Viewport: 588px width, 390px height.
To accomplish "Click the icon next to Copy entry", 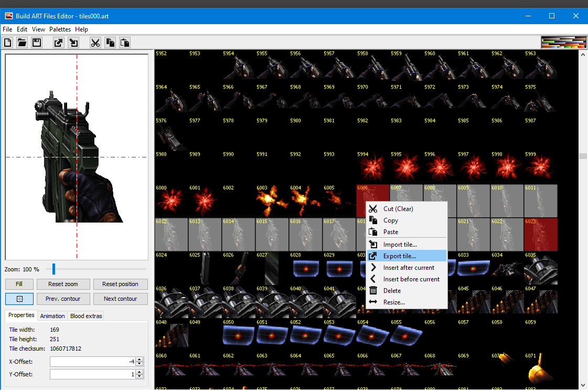I will 373,220.
